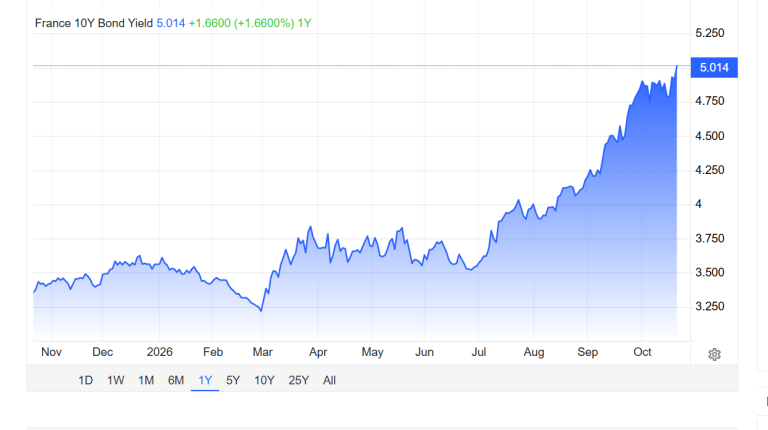The image size is (768, 430).
Task: Click the +1.6600 change value
Action: click(210, 23)
